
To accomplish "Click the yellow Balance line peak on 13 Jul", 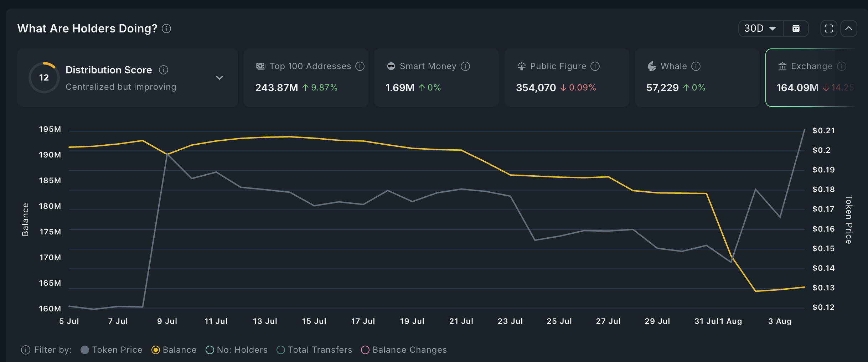I will [265, 137].
